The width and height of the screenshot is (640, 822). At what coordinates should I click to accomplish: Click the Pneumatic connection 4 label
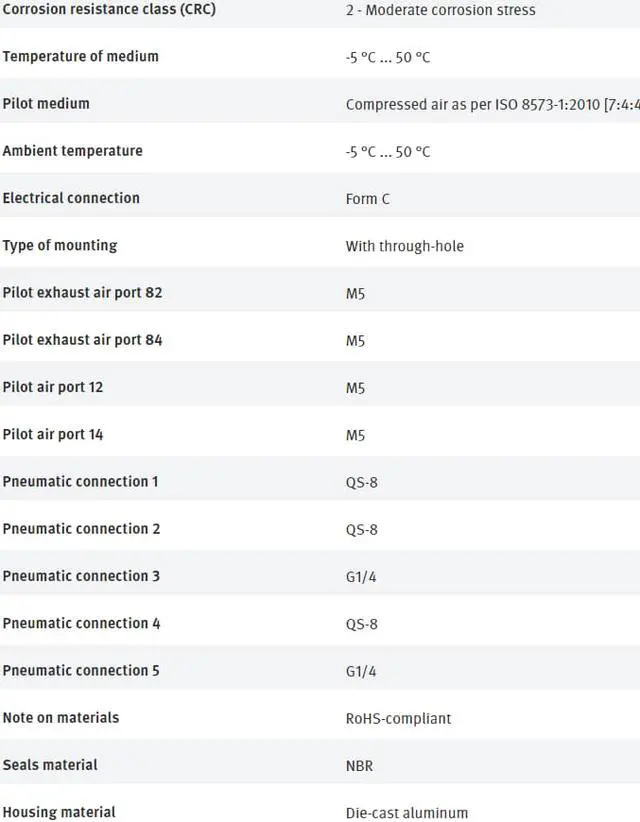[x=81, y=623]
